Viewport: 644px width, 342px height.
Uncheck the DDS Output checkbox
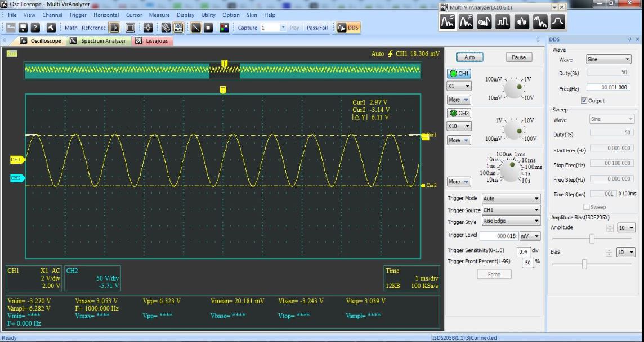584,101
